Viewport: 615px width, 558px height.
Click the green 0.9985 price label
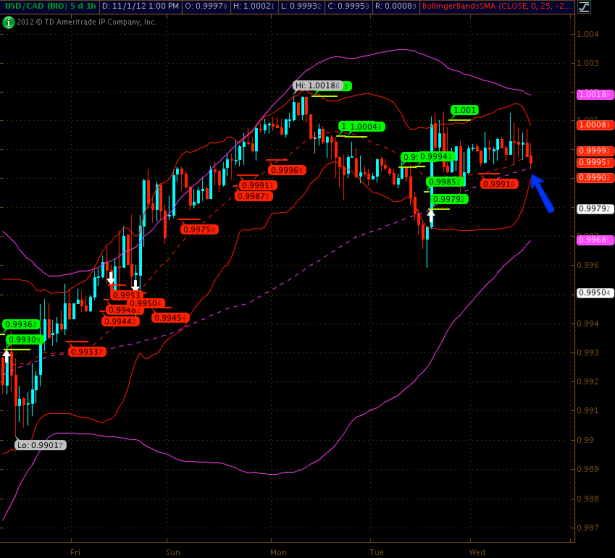click(443, 182)
